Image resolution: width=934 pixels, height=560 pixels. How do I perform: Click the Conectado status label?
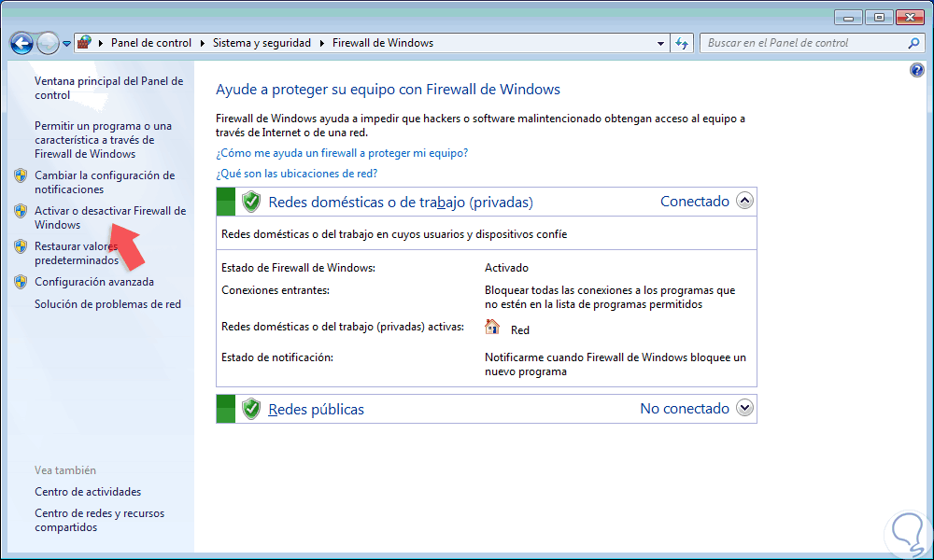[x=695, y=202]
